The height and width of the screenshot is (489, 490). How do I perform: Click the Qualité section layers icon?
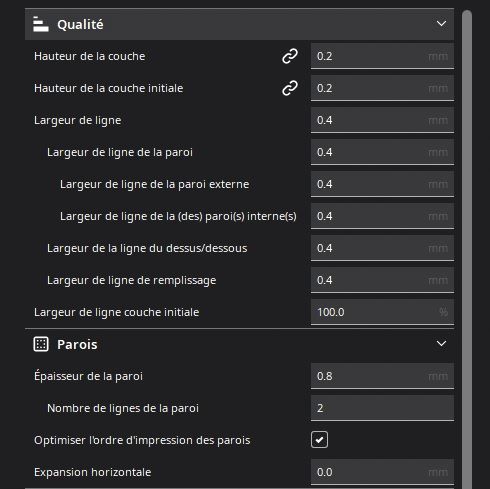pyautogui.click(x=41, y=24)
